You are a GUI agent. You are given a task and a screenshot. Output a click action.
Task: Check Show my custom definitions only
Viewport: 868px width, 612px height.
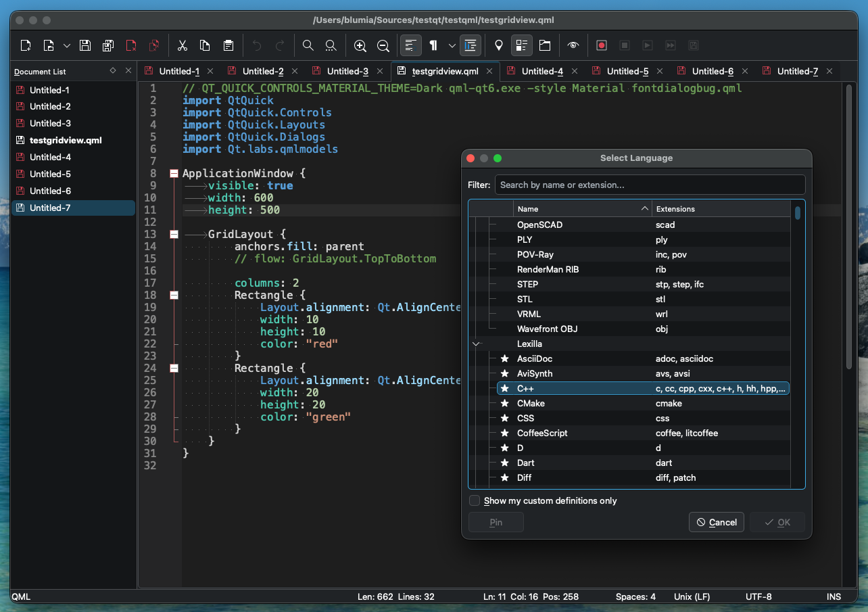(475, 500)
